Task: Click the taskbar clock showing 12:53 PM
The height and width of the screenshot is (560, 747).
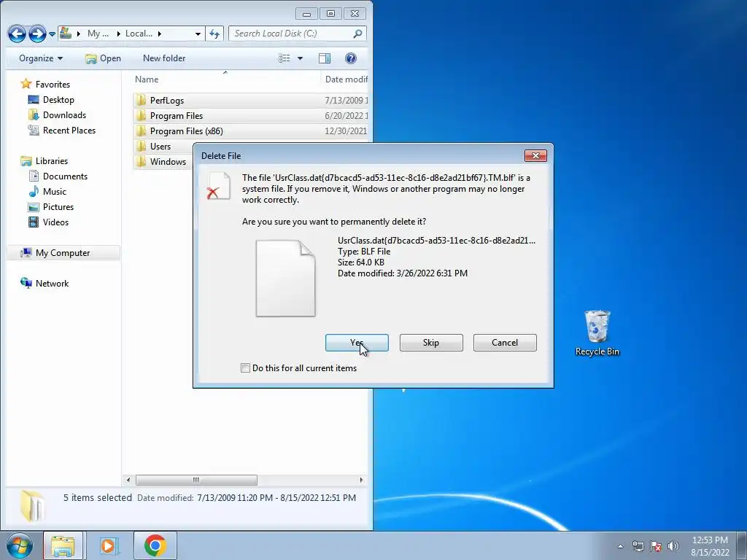Action: pyautogui.click(x=710, y=546)
